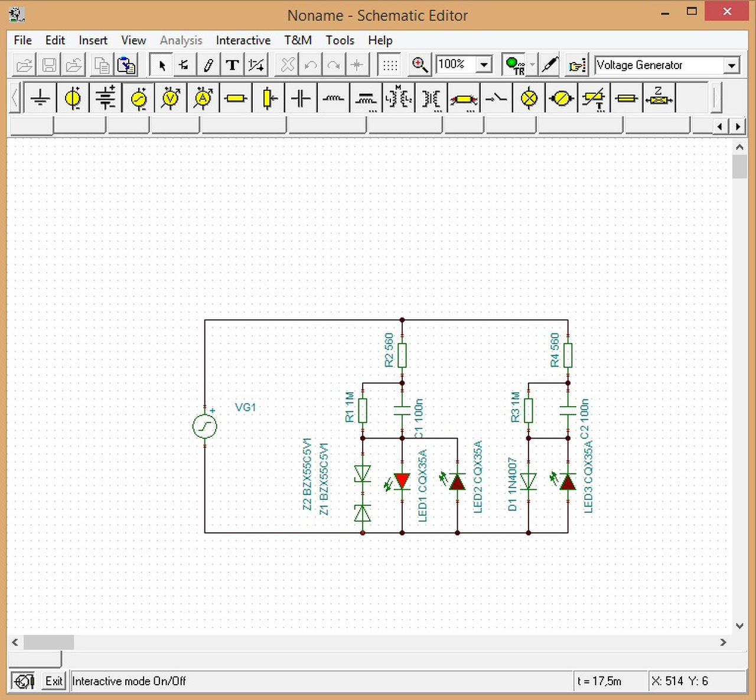Viewport: 756px width, 700px height.
Task: Select the switch component icon
Action: [496, 98]
